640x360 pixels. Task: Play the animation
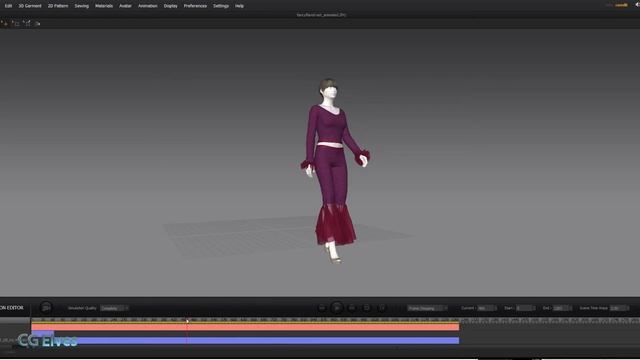pos(337,308)
